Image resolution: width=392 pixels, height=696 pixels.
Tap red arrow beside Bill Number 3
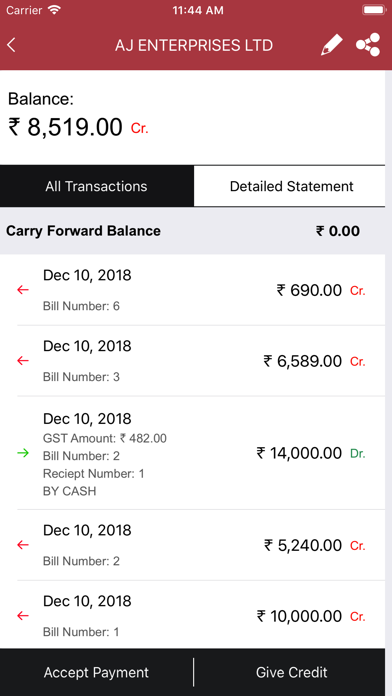(x=23, y=361)
